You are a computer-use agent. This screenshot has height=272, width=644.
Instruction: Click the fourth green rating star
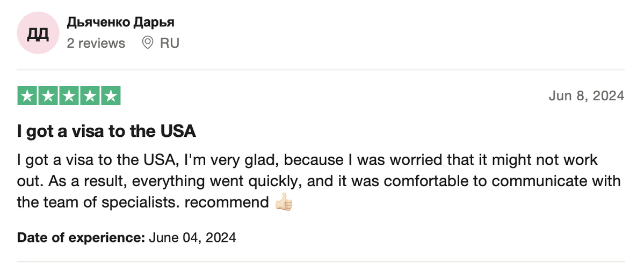pyautogui.click(x=90, y=95)
